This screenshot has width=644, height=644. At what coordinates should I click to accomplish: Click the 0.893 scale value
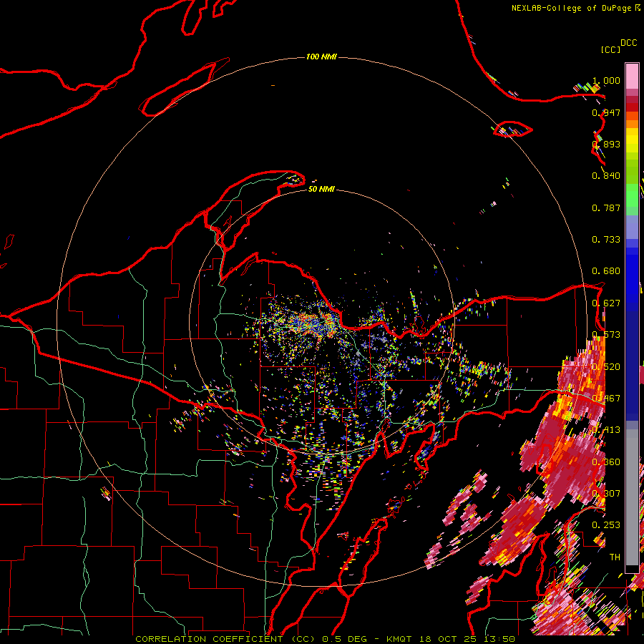coord(606,144)
